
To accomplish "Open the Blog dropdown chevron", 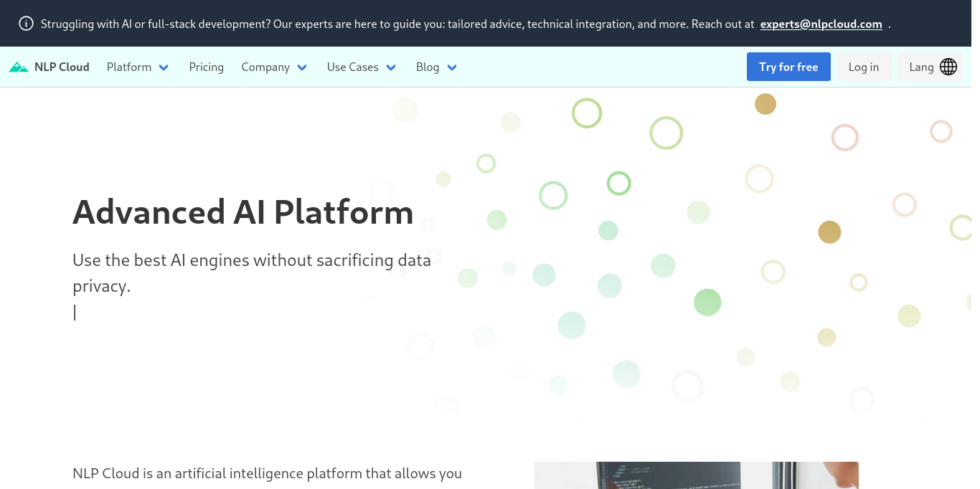I will [452, 67].
